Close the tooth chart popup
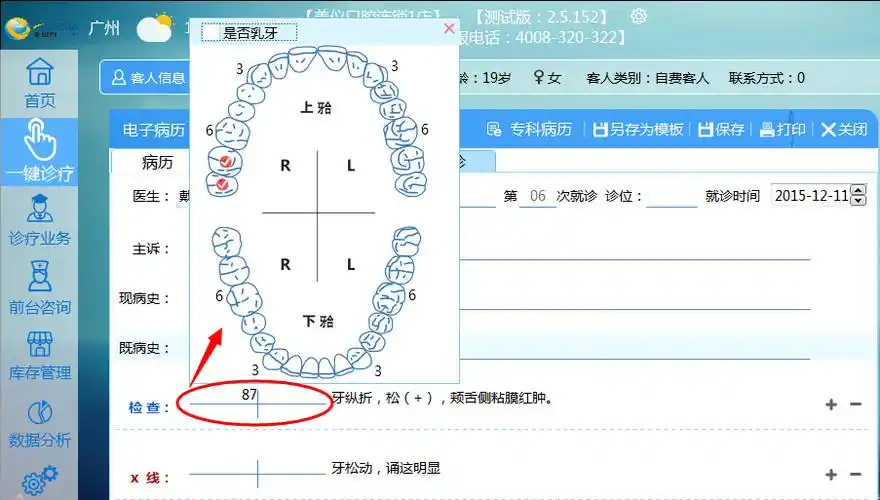880x500 pixels. click(449, 30)
